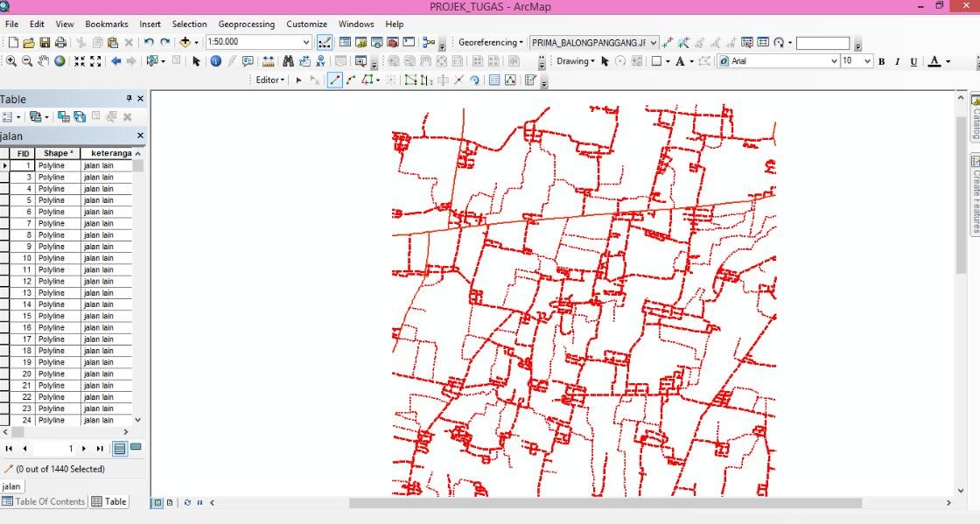This screenshot has height=524, width=980.
Task: Activate the Measure tool
Action: point(269,60)
